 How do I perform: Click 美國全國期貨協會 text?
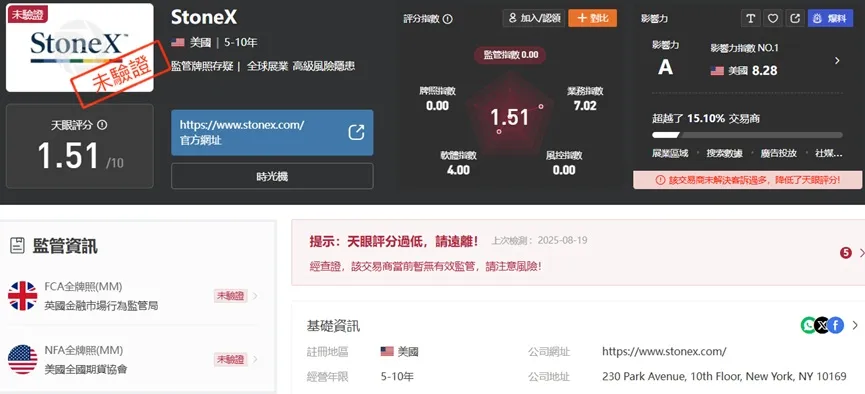click(x=86, y=369)
